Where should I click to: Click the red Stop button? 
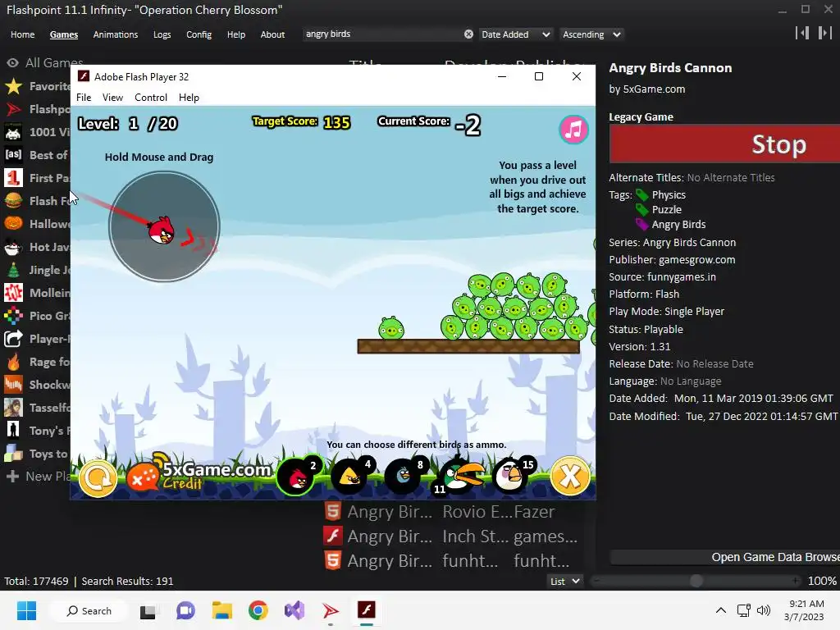click(725, 144)
